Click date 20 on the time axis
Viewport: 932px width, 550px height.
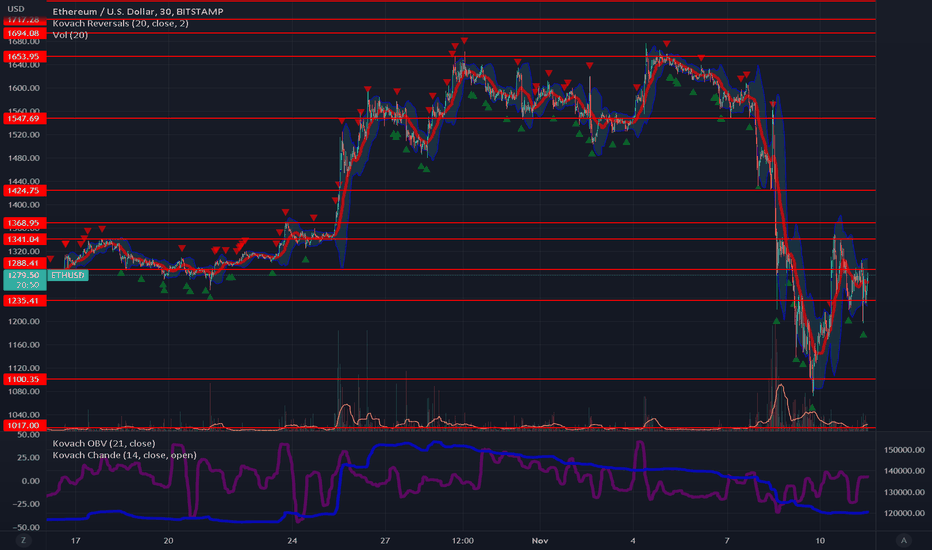(168, 540)
